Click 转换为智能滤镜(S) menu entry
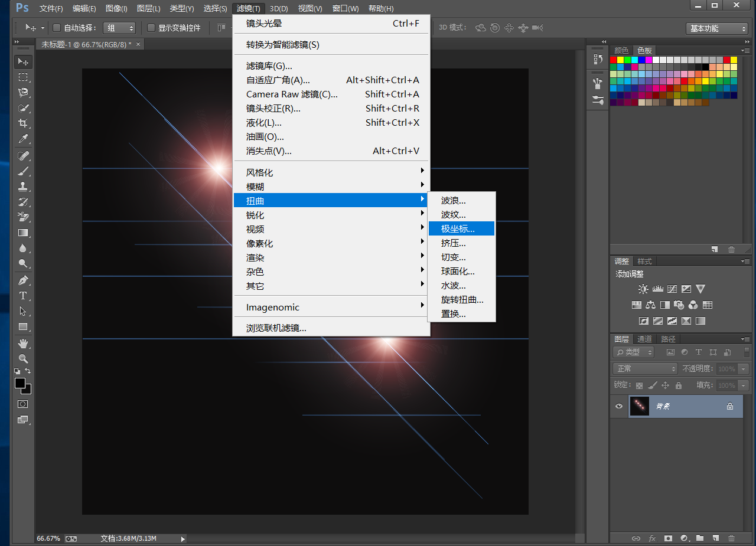This screenshot has width=756, height=546. point(331,45)
